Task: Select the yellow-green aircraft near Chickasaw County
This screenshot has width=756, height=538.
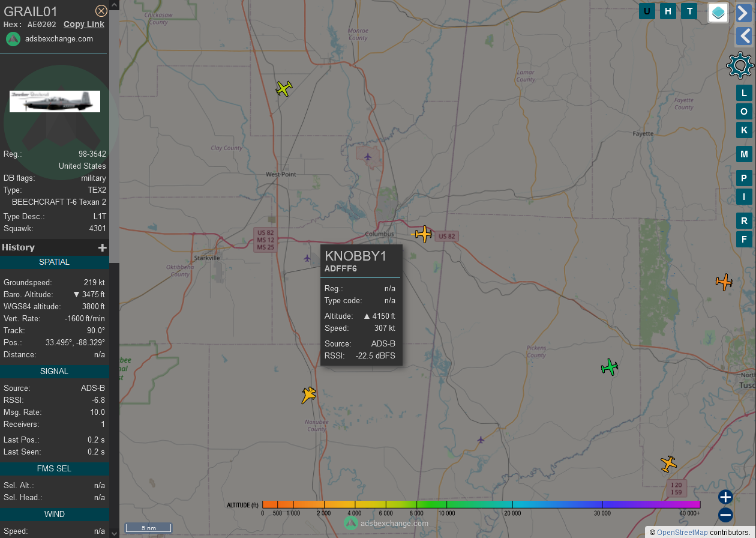Action: [284, 88]
